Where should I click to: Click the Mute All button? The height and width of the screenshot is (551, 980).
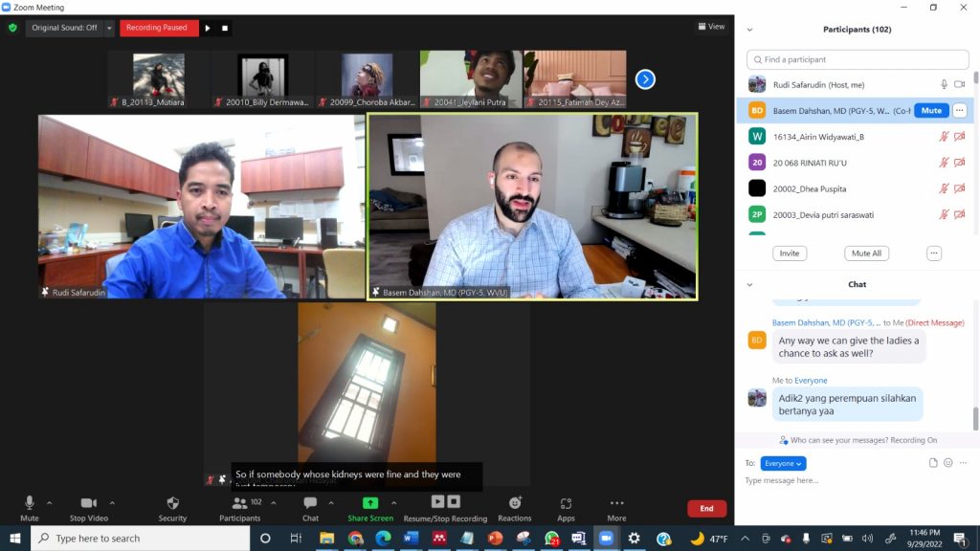tap(867, 253)
